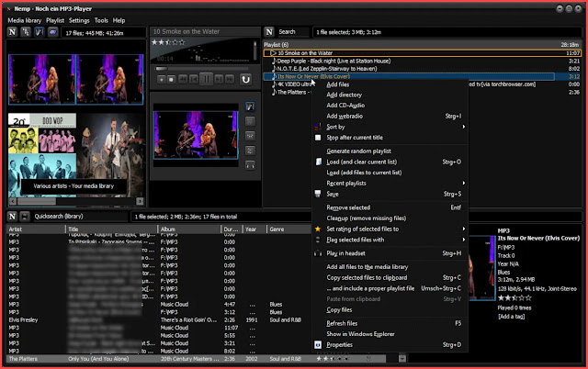The height and width of the screenshot is (369, 588).
Task: Expand the Recent playlists submenu
Action: tap(463, 183)
